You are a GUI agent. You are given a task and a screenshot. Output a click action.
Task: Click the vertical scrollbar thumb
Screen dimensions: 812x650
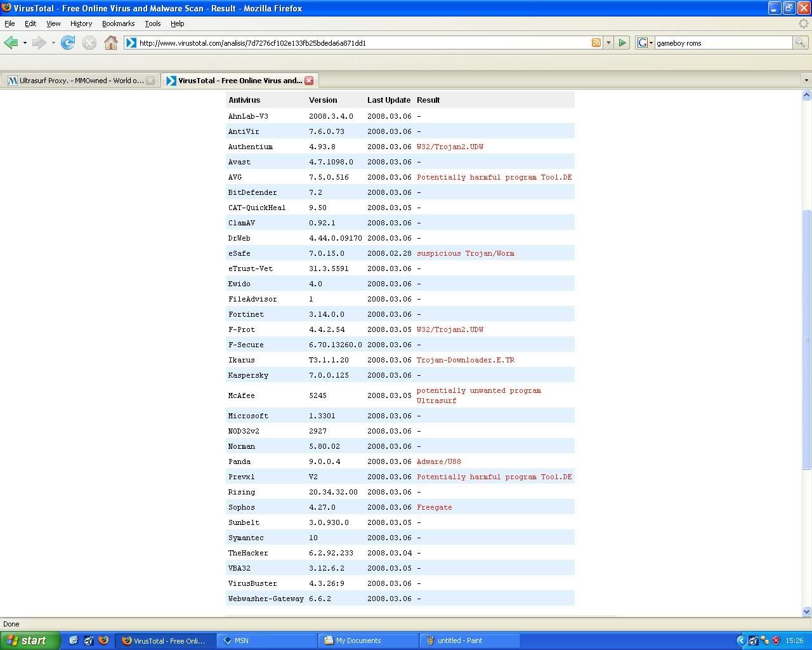[x=806, y=340]
